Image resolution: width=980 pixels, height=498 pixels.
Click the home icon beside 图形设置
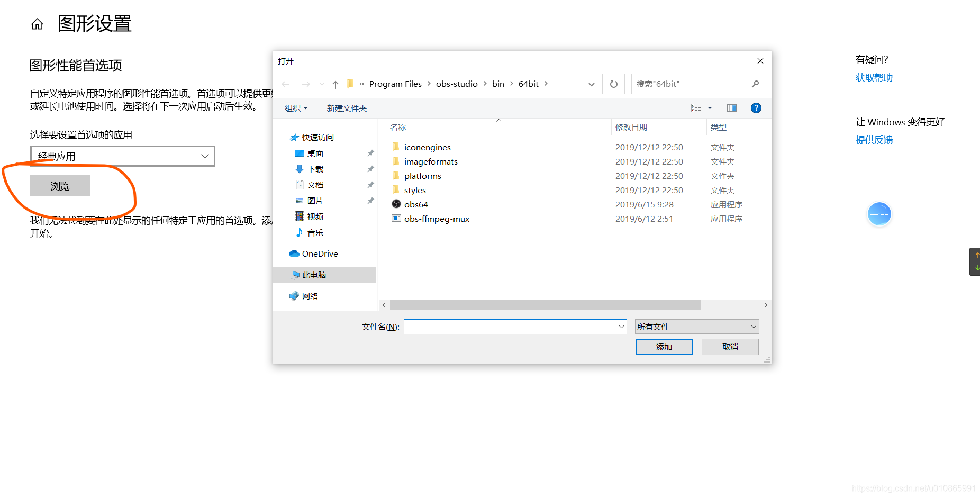[37, 23]
